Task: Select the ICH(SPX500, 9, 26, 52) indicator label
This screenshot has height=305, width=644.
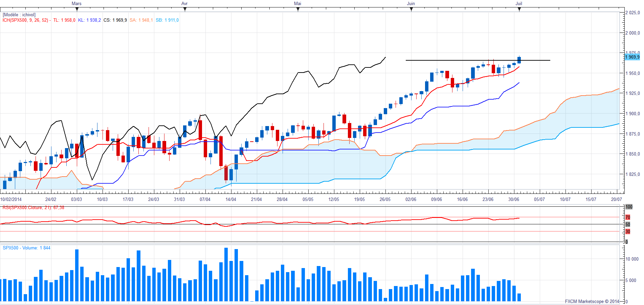Action: pos(25,20)
